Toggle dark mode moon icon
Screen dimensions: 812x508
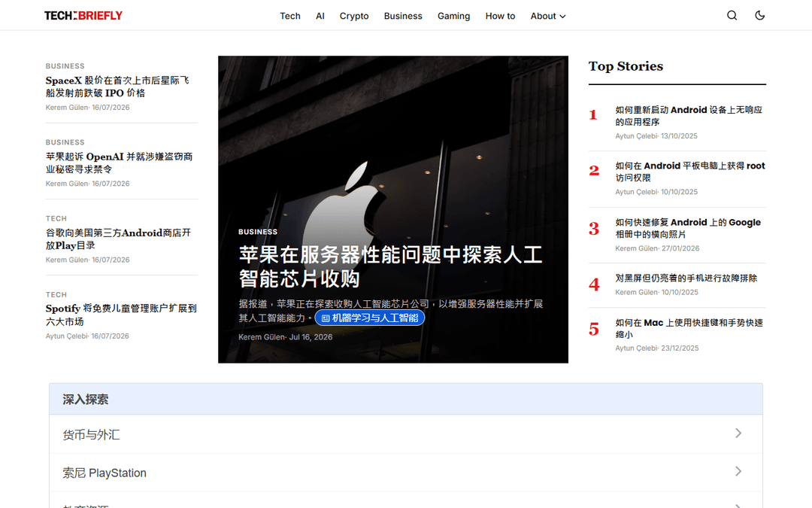tap(759, 16)
